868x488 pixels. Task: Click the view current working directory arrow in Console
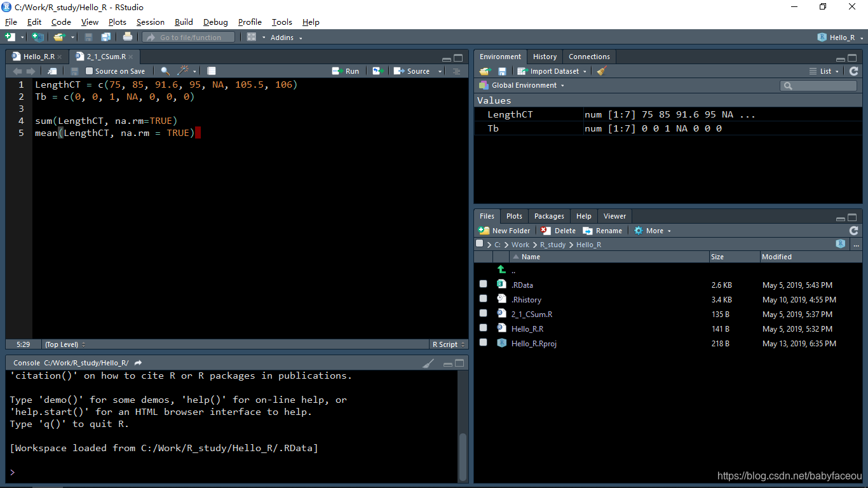[x=138, y=363]
